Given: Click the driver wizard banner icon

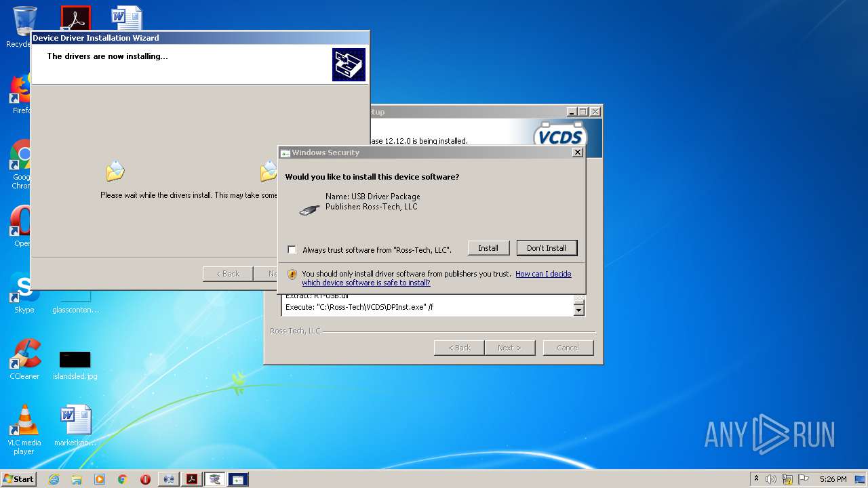Looking at the screenshot, I should [x=349, y=64].
